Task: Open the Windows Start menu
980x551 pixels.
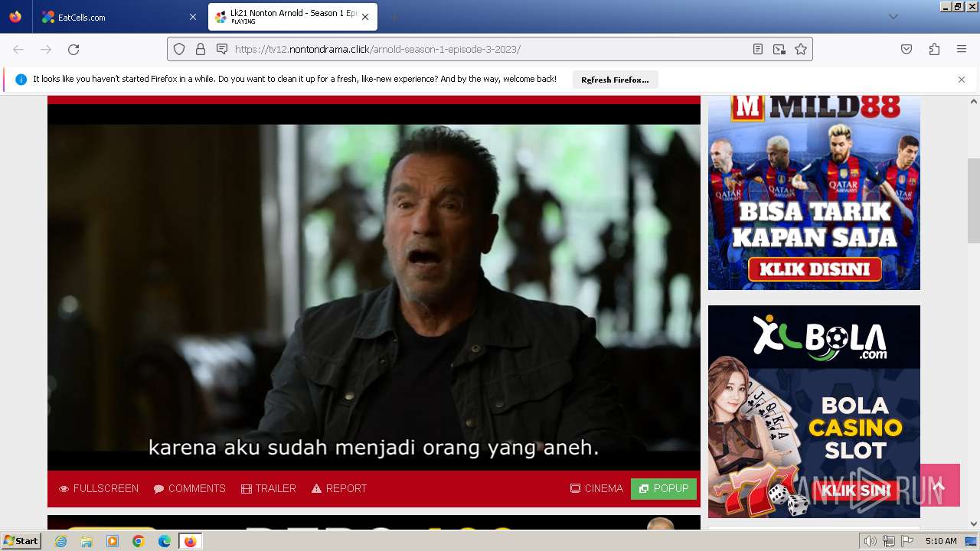Action: click(x=21, y=541)
